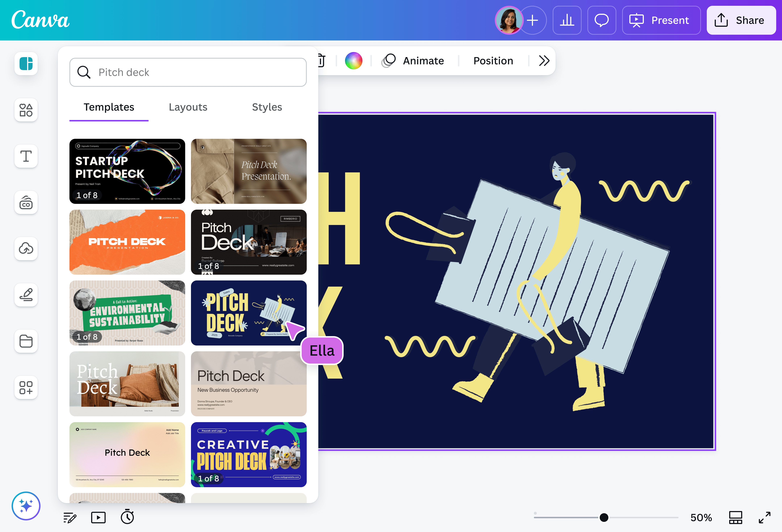This screenshot has width=782, height=532.
Task: Switch to the Styles tab
Action: (267, 107)
